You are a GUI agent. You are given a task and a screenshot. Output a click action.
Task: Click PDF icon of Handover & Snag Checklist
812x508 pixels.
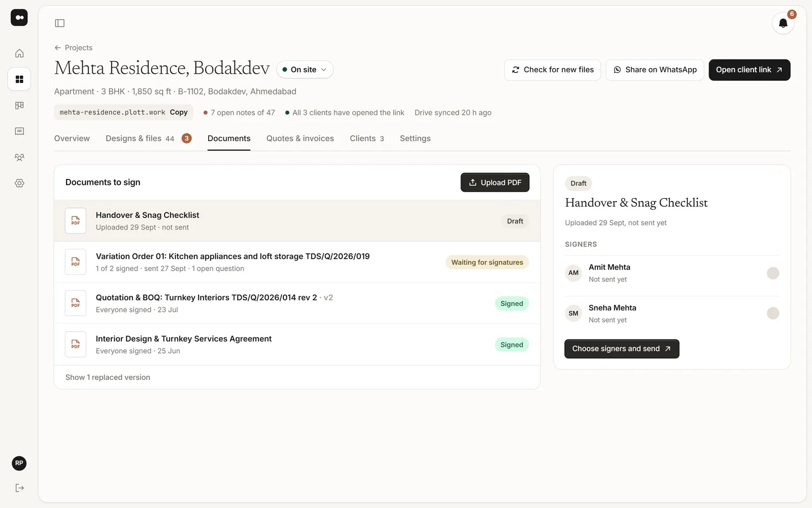tap(76, 221)
